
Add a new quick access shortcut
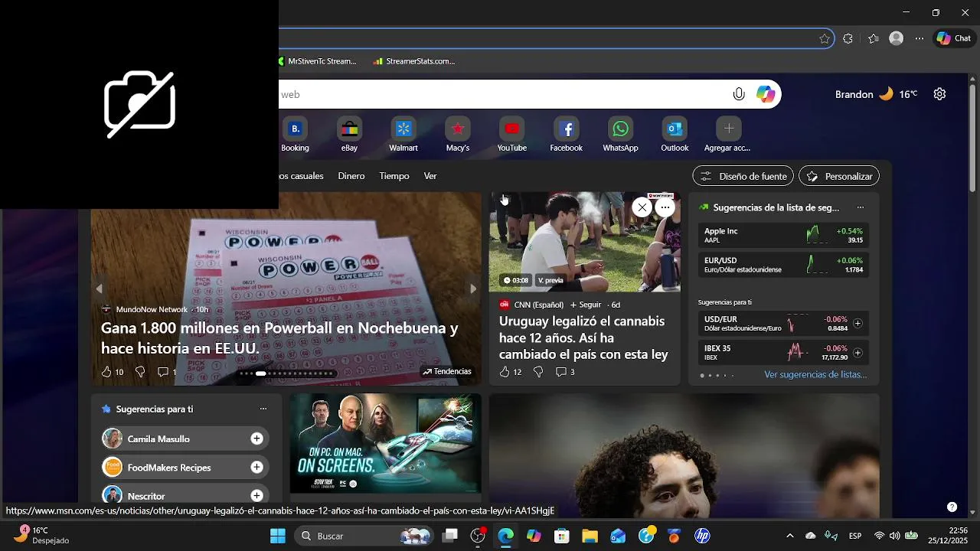[x=728, y=135]
